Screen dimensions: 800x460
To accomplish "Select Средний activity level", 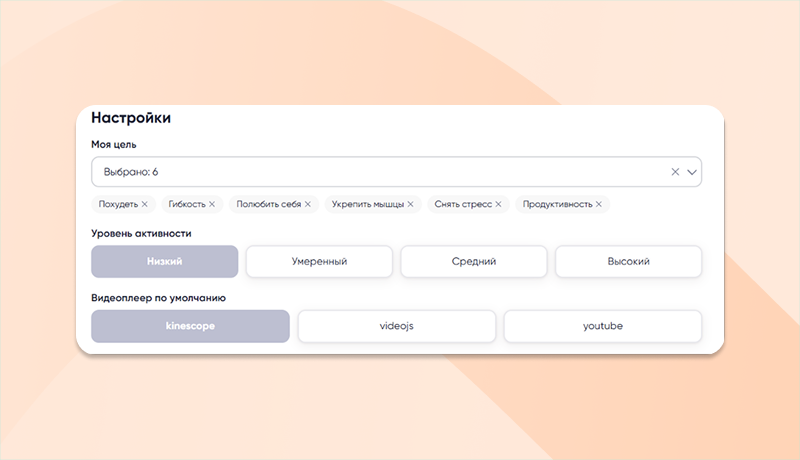I will [x=474, y=262].
